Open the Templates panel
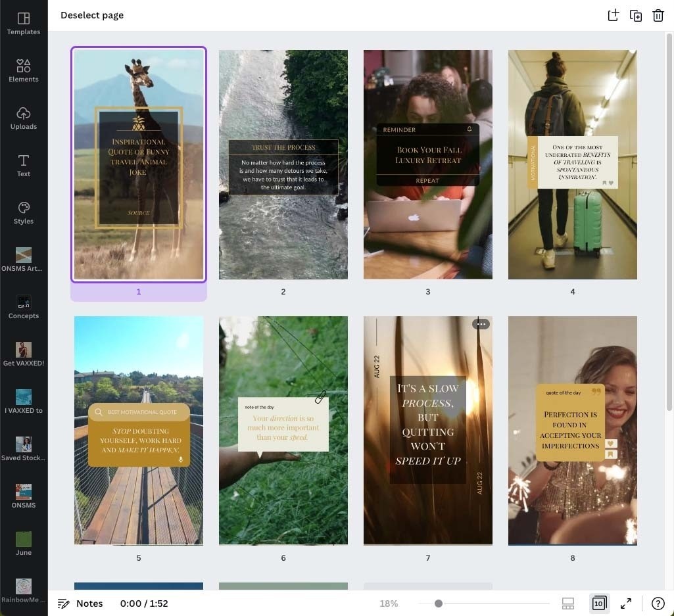 point(24,24)
